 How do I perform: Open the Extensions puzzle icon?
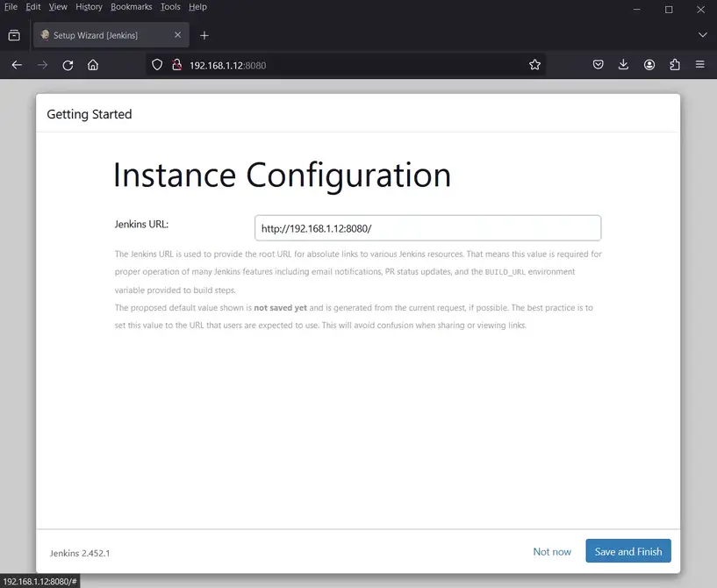[675, 65]
